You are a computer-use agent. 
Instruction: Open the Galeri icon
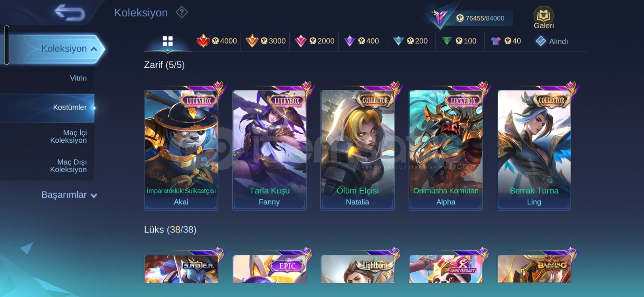click(x=544, y=18)
